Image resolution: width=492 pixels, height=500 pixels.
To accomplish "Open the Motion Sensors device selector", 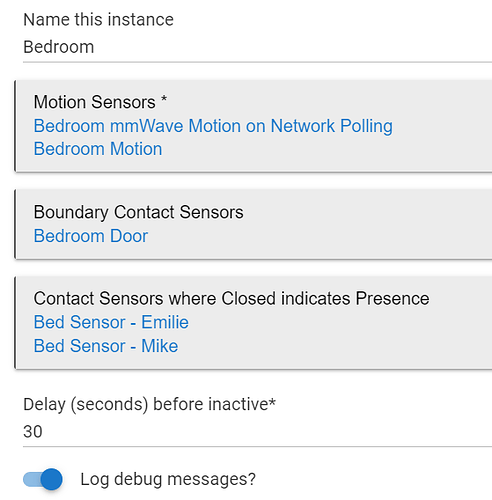I will tap(253, 126).
